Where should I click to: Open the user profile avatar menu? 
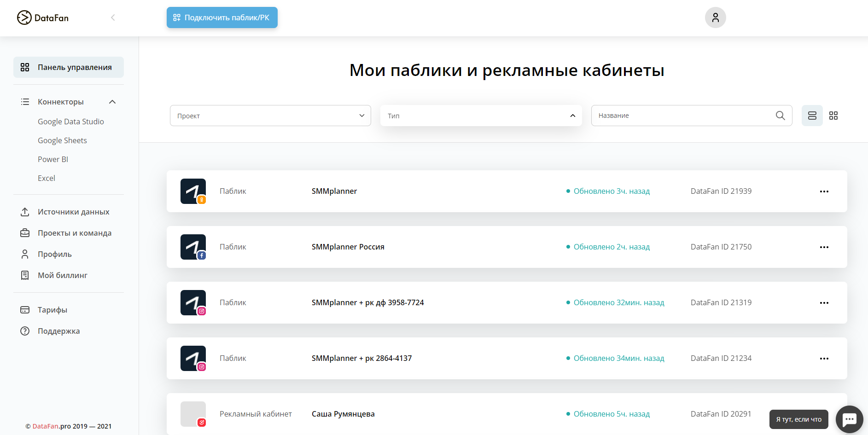715,17
